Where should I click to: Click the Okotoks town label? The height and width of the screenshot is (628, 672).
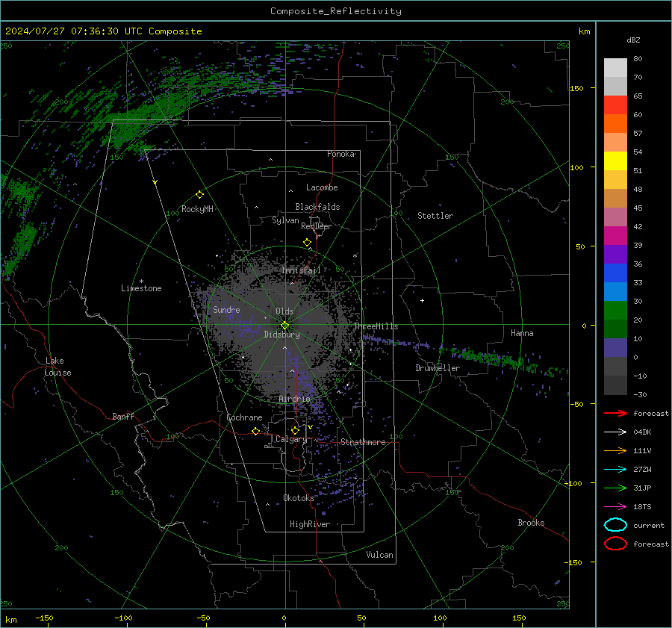299,498
